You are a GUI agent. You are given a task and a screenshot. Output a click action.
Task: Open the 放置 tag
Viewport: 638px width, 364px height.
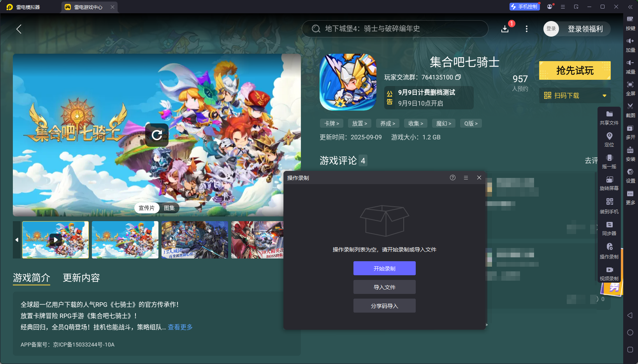pyautogui.click(x=360, y=123)
